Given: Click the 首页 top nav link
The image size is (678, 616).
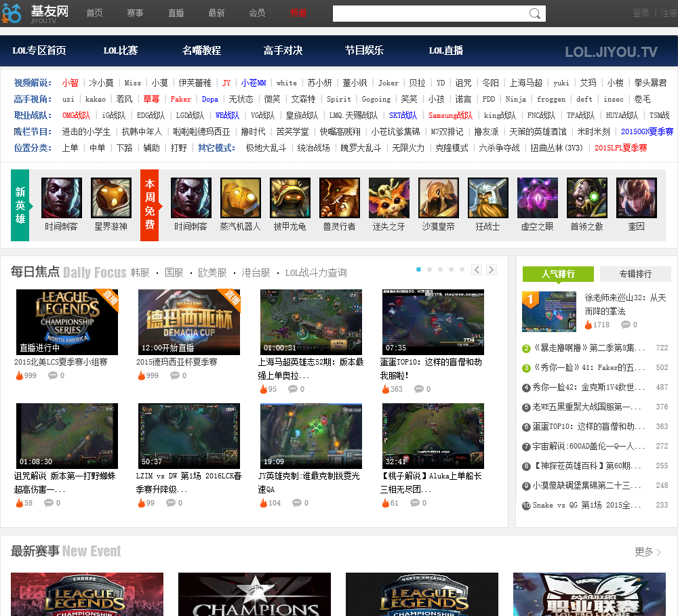Looking at the screenshot, I should [94, 14].
